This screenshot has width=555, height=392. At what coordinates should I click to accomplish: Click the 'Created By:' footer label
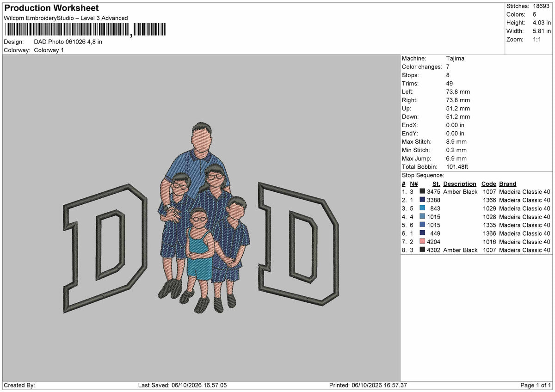(19, 385)
